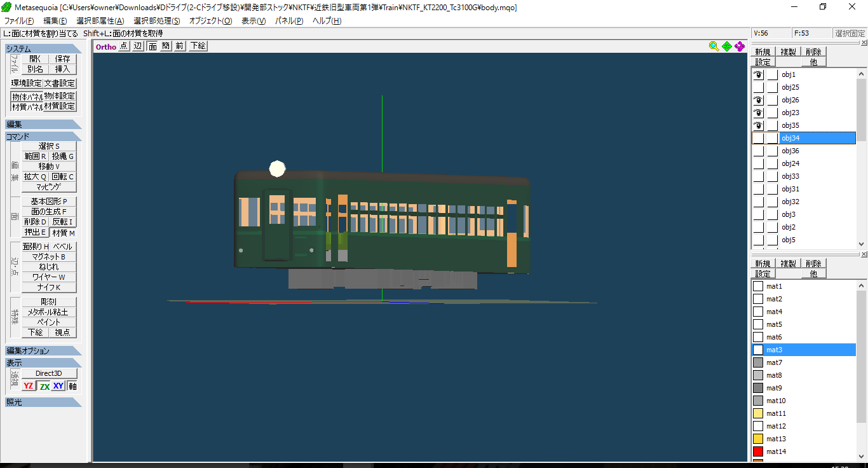
Task: Show obj34 via its visibility box
Action: 758,138
